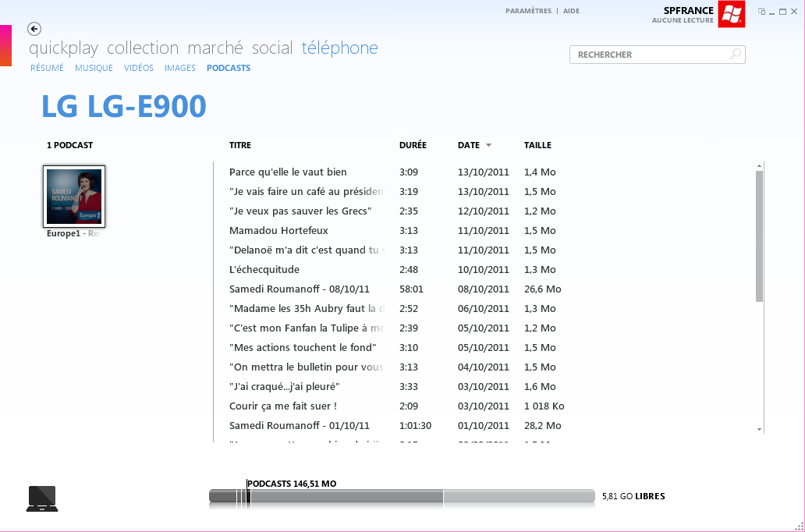Click the PODCASTS segment of storage bar
Image resolution: width=805 pixels, height=532 pixels.
click(249, 496)
